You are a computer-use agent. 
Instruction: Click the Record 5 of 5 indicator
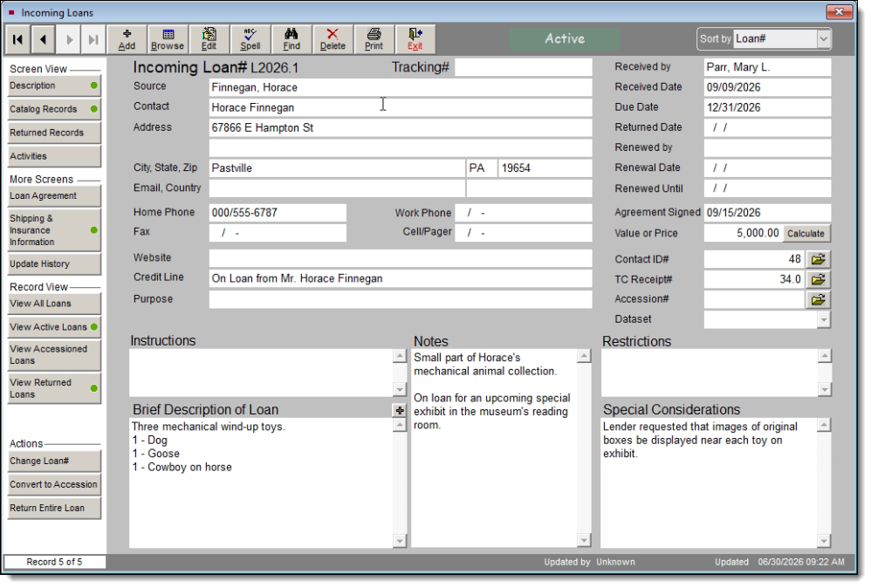pyautogui.click(x=54, y=563)
